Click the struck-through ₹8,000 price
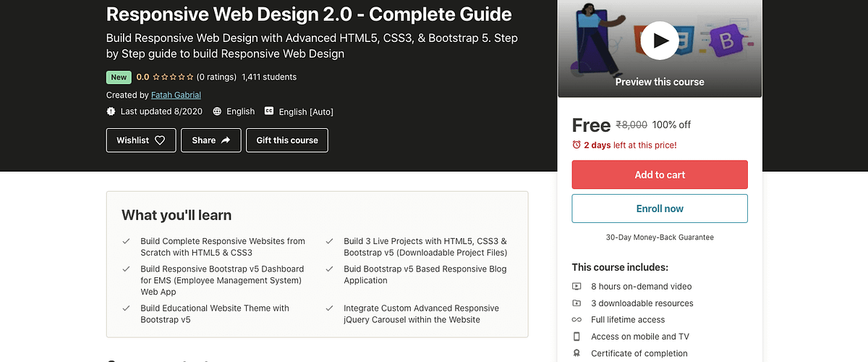 click(631, 125)
